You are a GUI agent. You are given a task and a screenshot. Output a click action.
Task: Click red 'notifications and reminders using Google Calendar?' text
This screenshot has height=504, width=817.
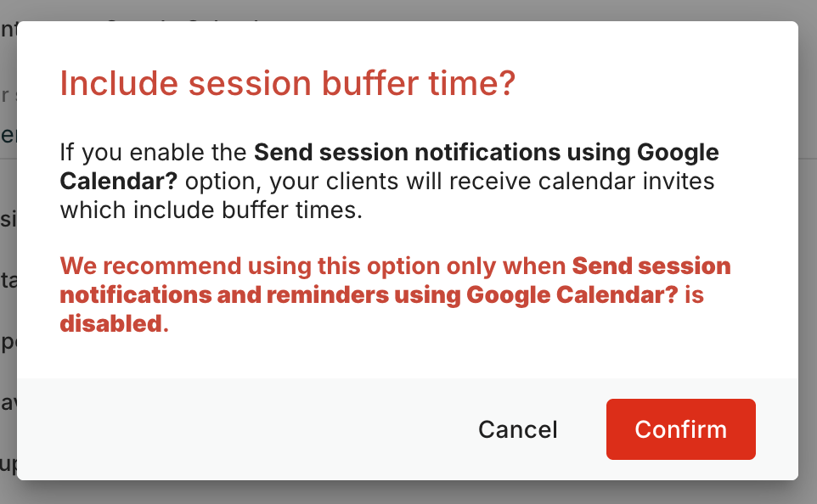(x=369, y=294)
